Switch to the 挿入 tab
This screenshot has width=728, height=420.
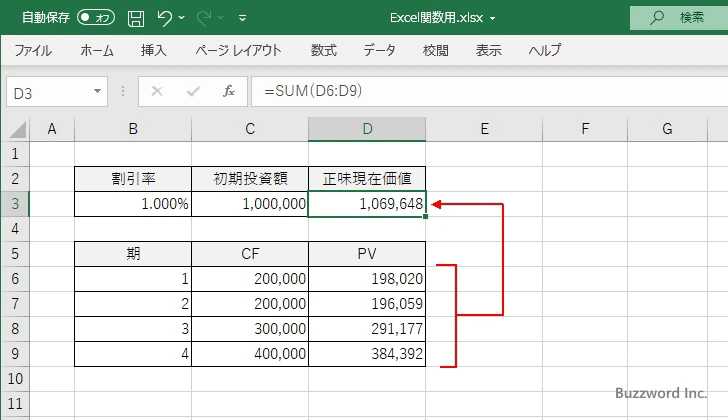click(154, 50)
